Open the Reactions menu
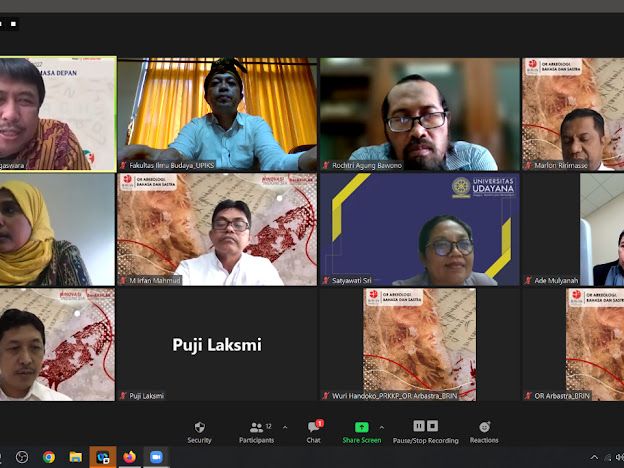The image size is (624, 468). pos(484,431)
